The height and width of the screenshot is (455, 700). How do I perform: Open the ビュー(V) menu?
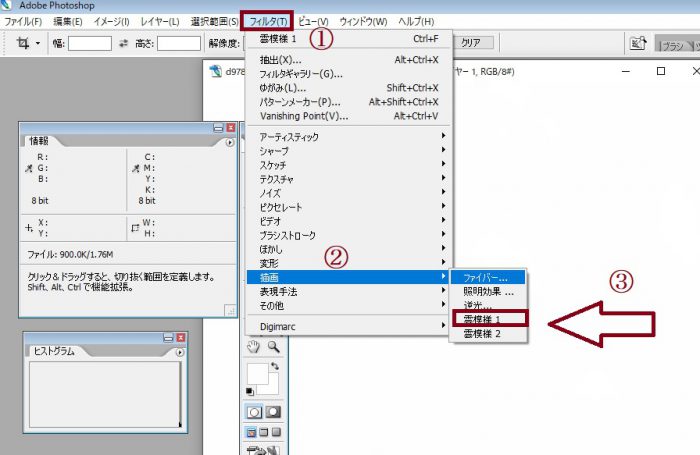tap(313, 21)
